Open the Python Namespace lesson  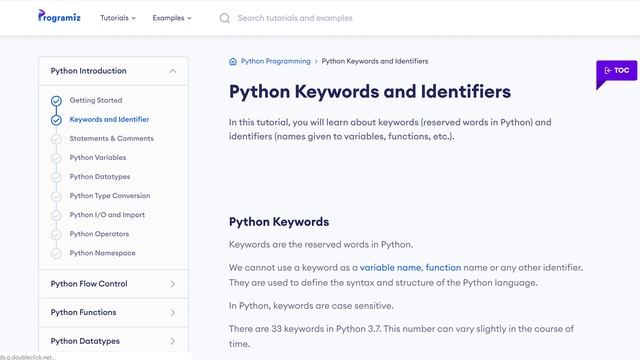point(102,253)
